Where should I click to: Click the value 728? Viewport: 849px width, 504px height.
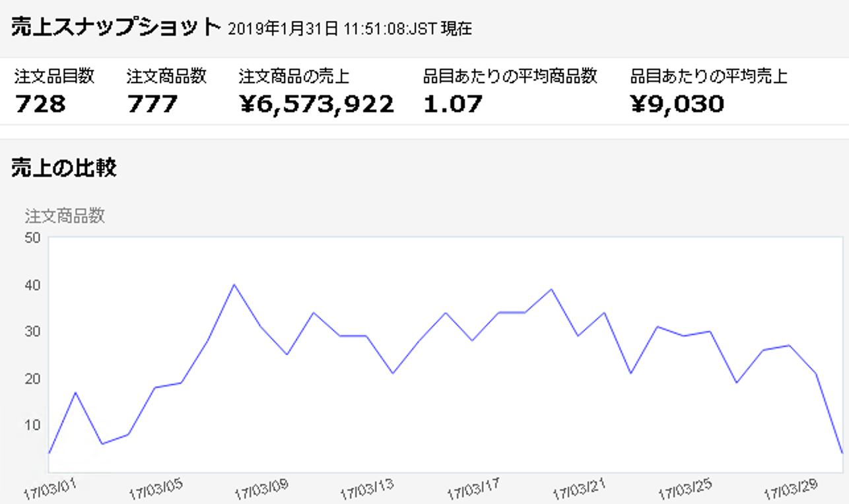click(40, 104)
